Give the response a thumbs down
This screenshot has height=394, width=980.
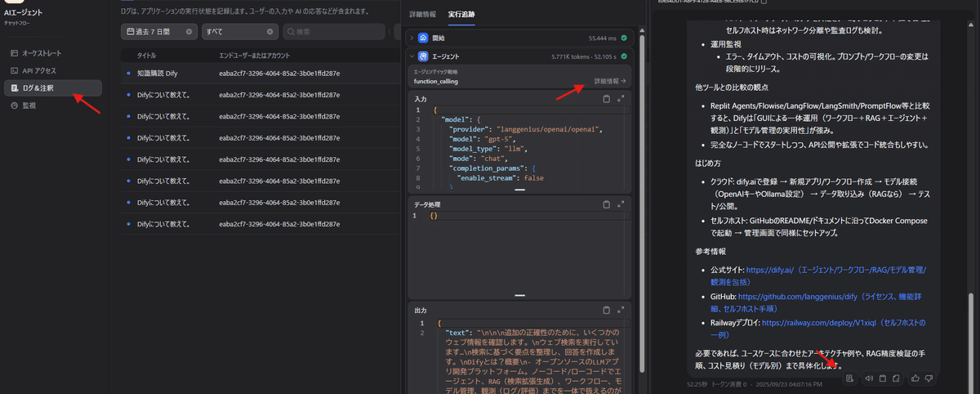(x=929, y=378)
